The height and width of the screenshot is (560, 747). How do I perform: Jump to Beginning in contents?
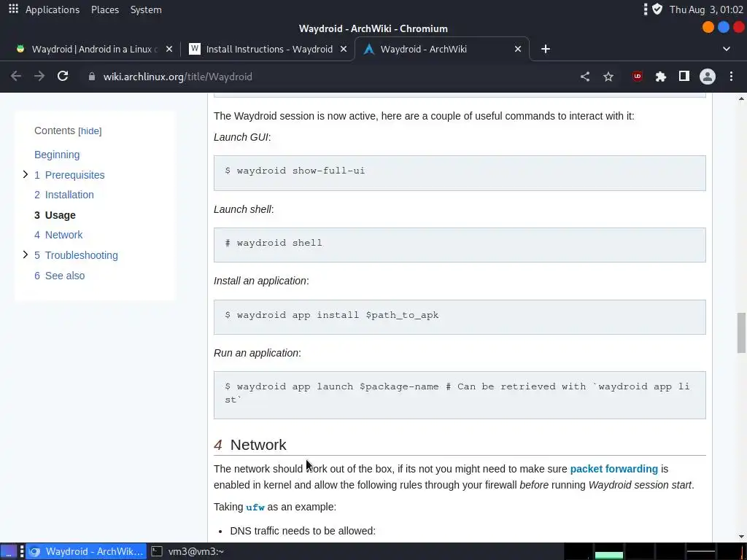(x=57, y=155)
